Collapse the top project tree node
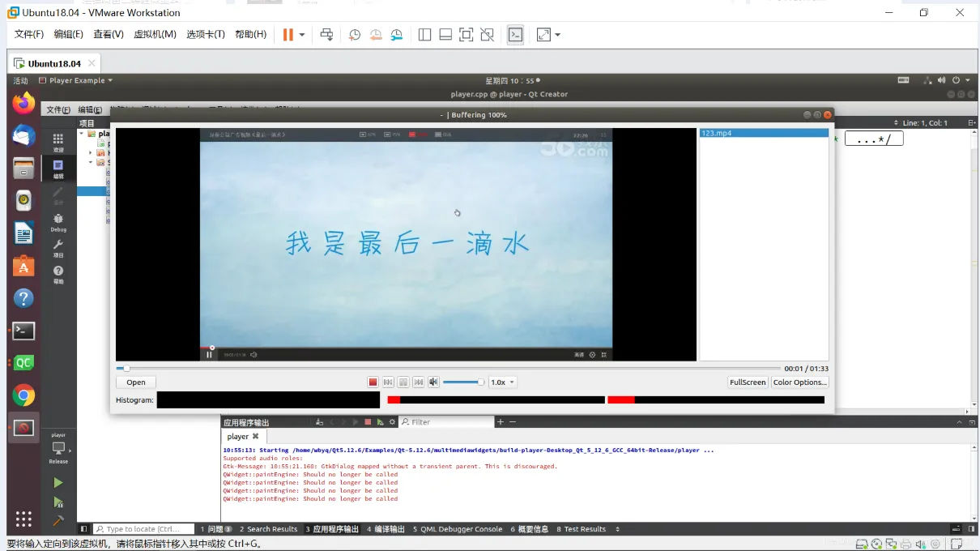This screenshot has height=551, width=980. point(82,134)
